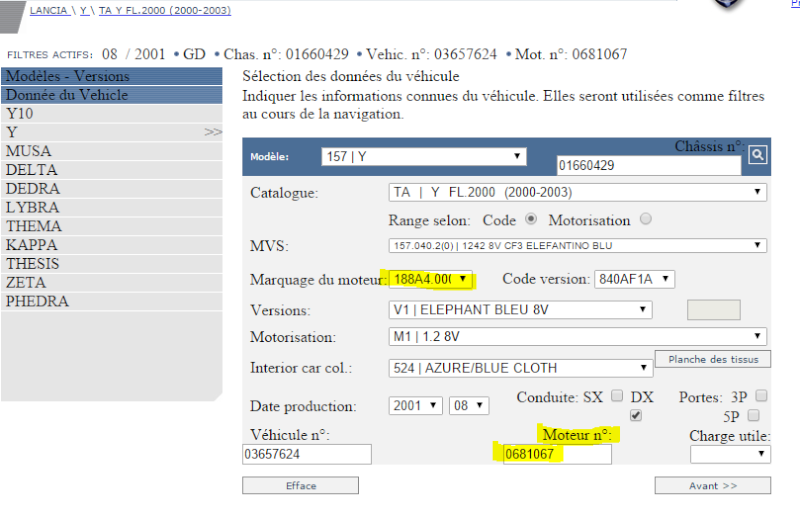Click the grey color swatch beside Versions
This screenshot has width=800, height=519.
point(713,310)
